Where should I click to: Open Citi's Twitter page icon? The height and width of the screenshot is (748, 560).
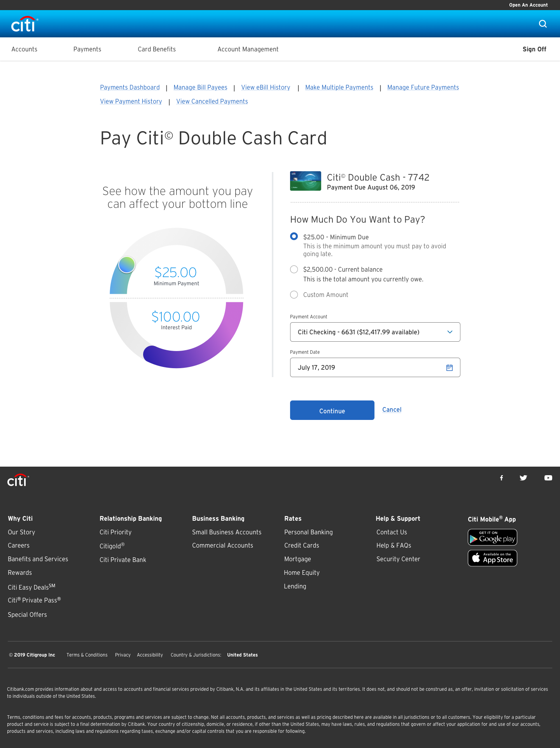point(523,478)
